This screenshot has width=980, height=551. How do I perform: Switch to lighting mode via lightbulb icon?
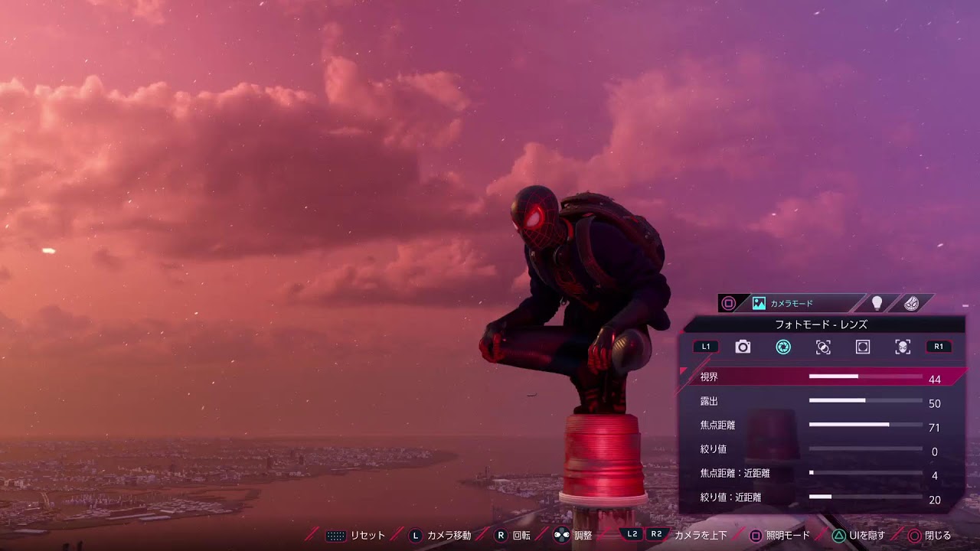(877, 303)
